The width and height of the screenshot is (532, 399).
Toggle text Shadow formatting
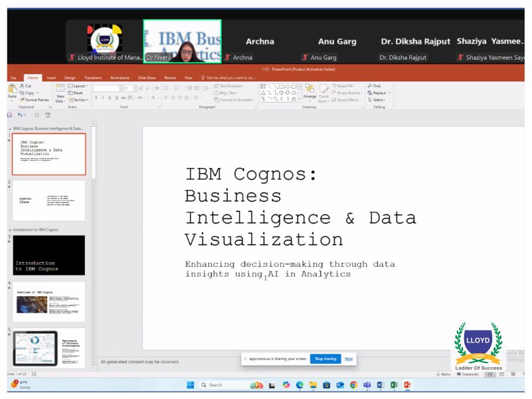[117, 98]
